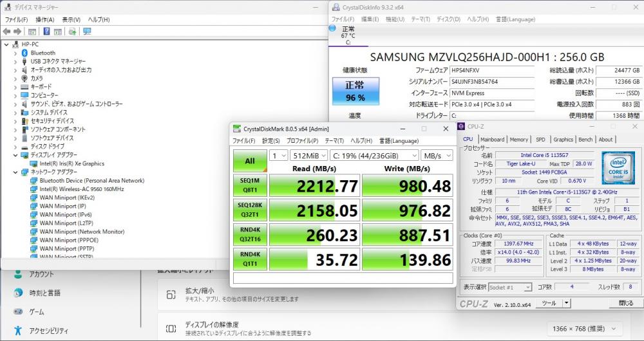Switch to About tab in CPU-Z

pyautogui.click(x=605, y=140)
